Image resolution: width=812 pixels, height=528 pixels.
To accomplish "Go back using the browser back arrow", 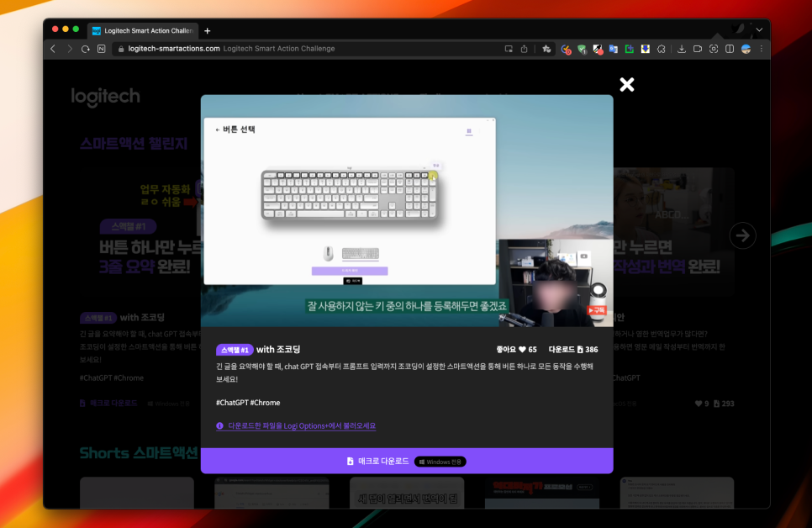I will [53, 49].
